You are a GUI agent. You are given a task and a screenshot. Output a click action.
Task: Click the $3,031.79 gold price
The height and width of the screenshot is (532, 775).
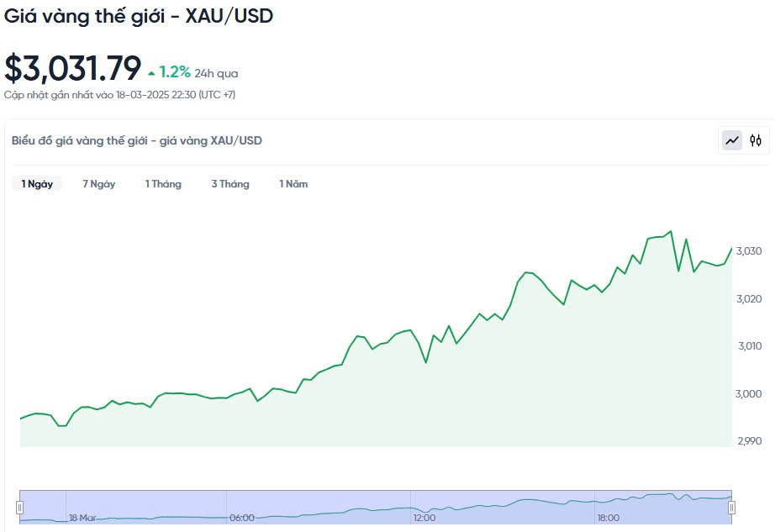[73, 68]
